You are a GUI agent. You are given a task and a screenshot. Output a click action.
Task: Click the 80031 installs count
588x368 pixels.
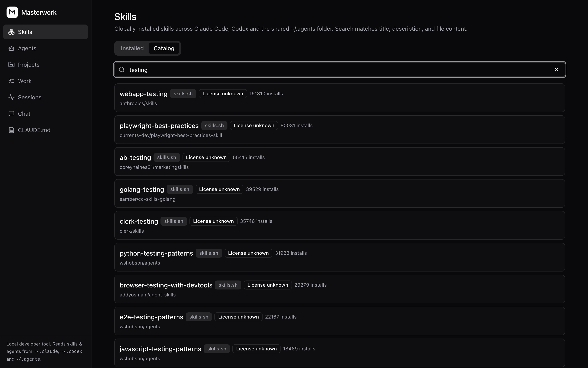(296, 126)
